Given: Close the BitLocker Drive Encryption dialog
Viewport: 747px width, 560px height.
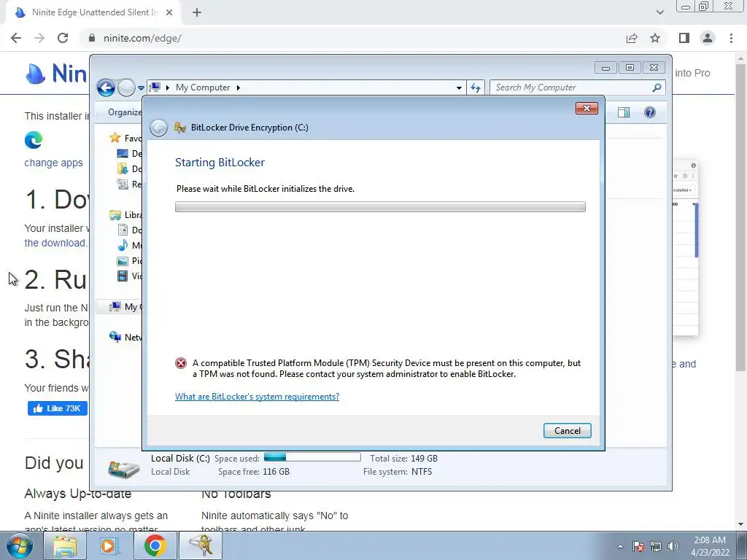Looking at the screenshot, I should (x=587, y=109).
